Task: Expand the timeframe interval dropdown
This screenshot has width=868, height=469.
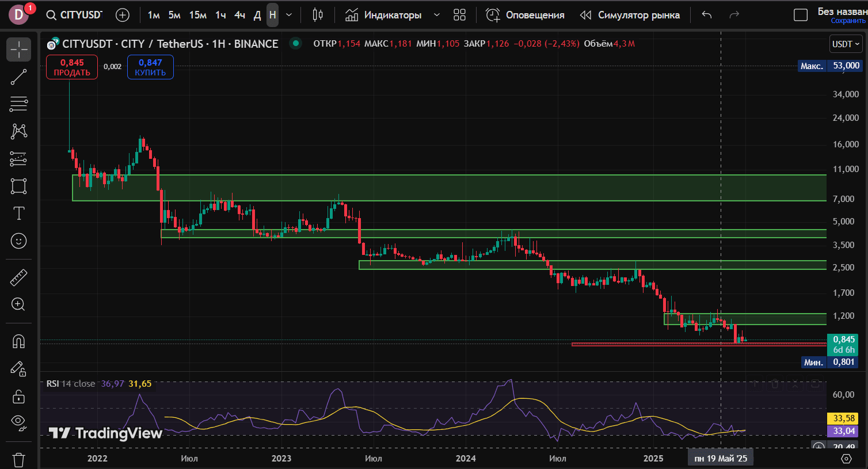Action: click(x=289, y=15)
